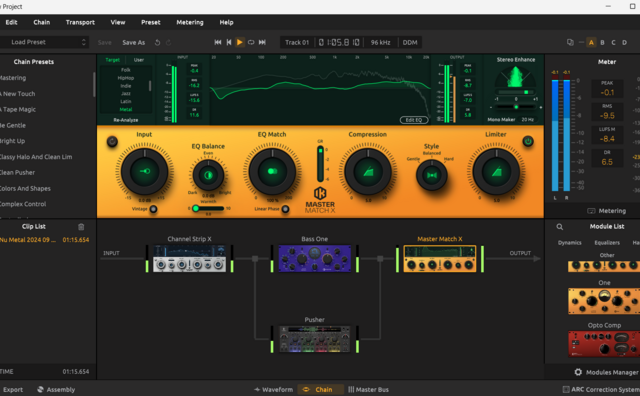Toggle the Master Match X bypass button on the left

pos(112,141)
